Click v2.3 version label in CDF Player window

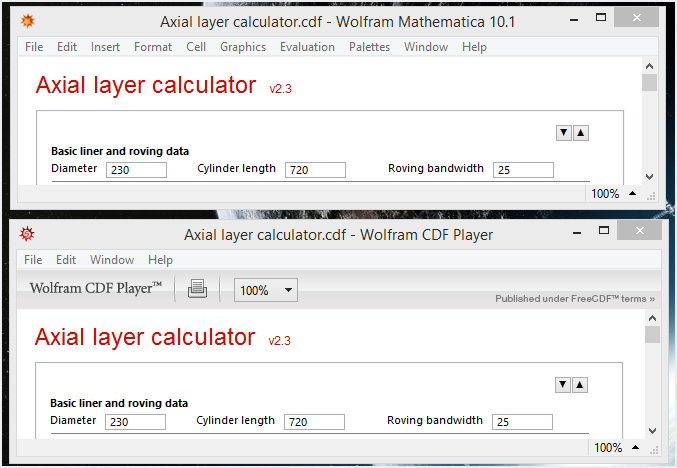(280, 341)
